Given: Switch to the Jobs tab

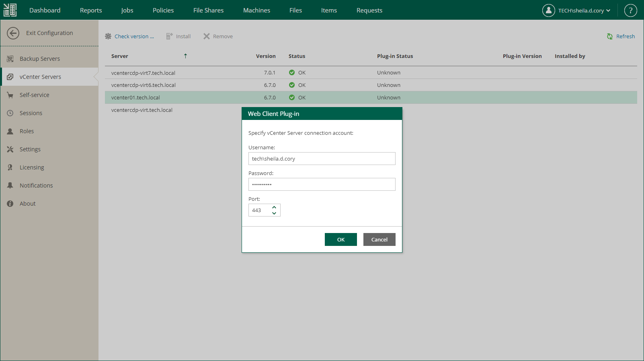Looking at the screenshot, I should [127, 10].
